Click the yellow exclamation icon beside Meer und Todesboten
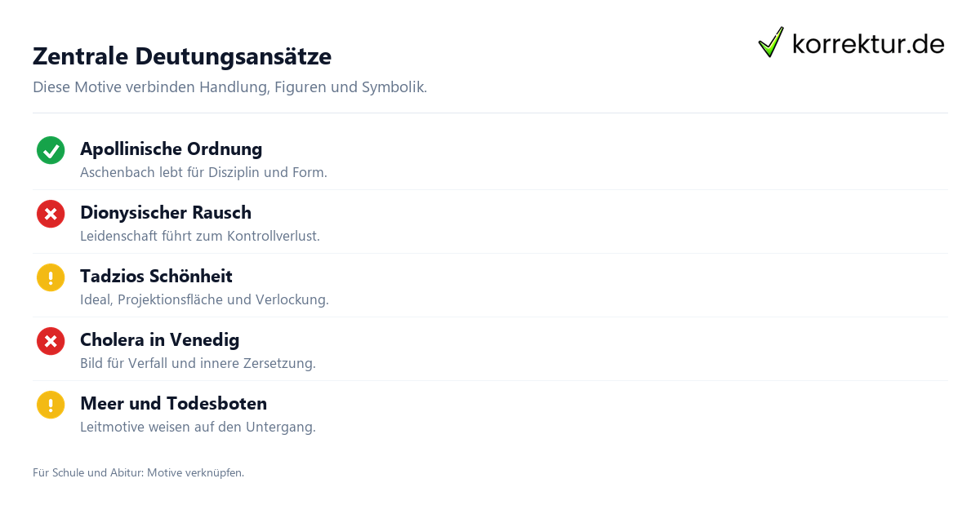 click(51, 405)
